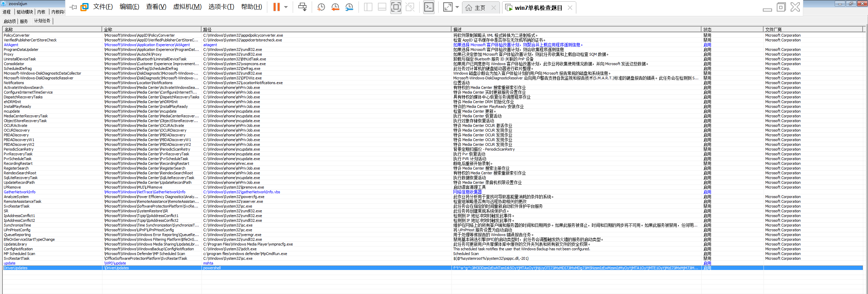Click the VMware Workstation logo icon
The image size is (868, 294).
(x=84, y=7)
